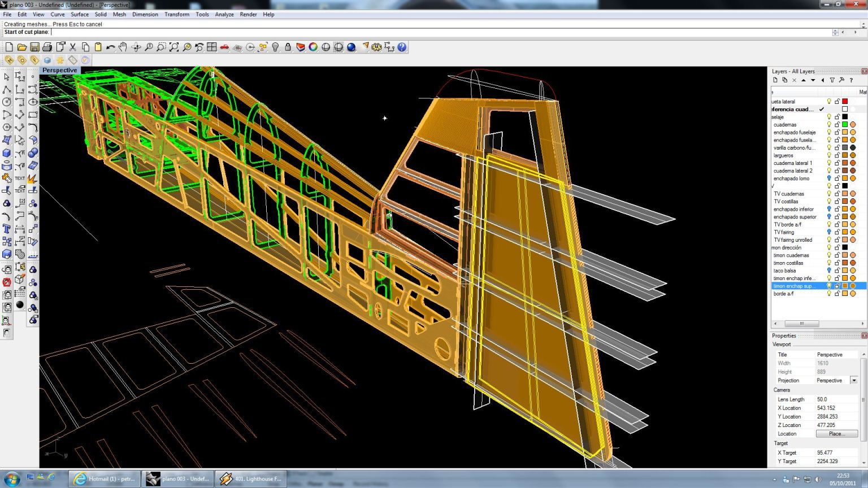Click the blue Render sphere icon
The width and height of the screenshot is (868, 488).
(351, 47)
